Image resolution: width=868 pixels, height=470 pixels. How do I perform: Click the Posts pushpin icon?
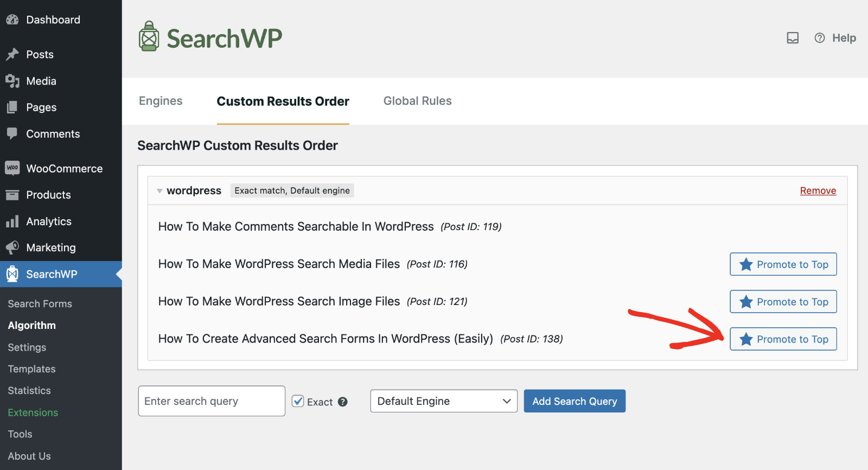(x=12, y=54)
